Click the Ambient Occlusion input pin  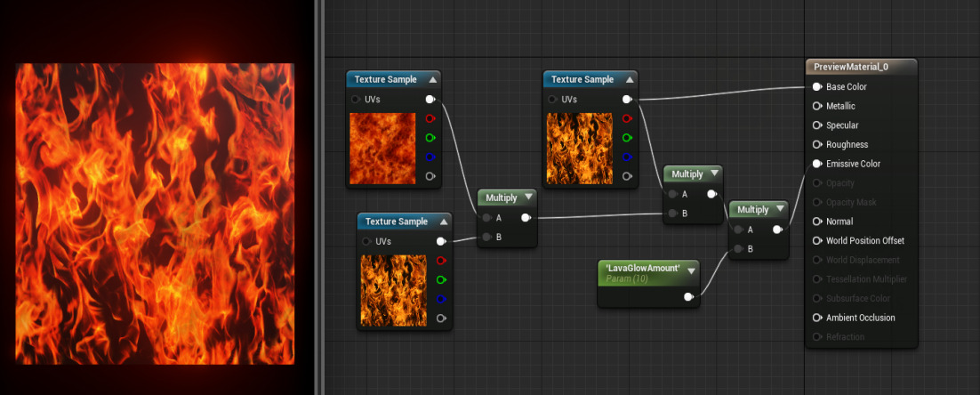pyautogui.click(x=816, y=318)
